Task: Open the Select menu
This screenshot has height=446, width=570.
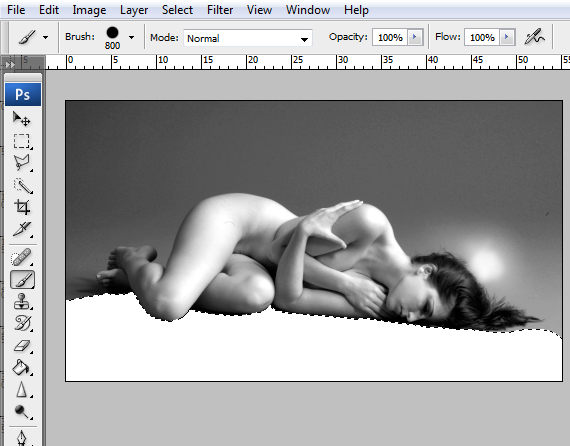Action: click(x=177, y=10)
